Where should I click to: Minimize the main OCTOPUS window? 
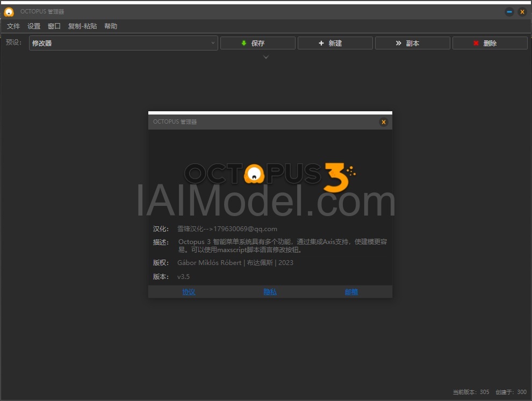(509, 12)
